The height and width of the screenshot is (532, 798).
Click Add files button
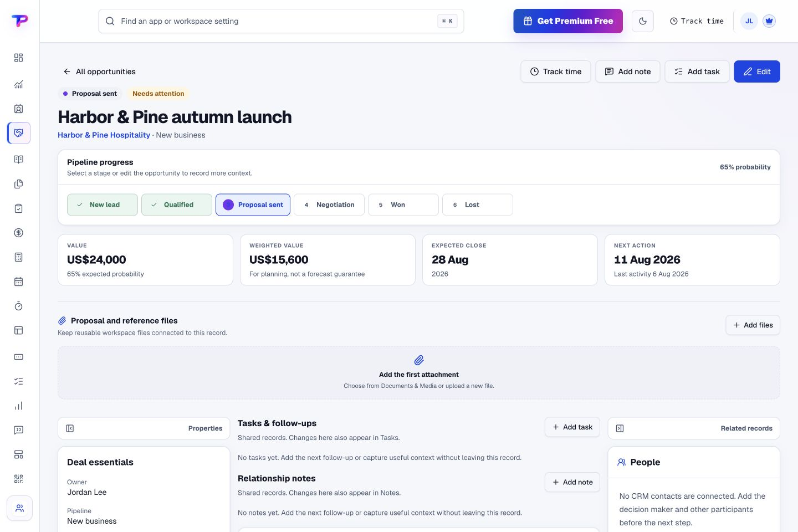click(x=753, y=325)
